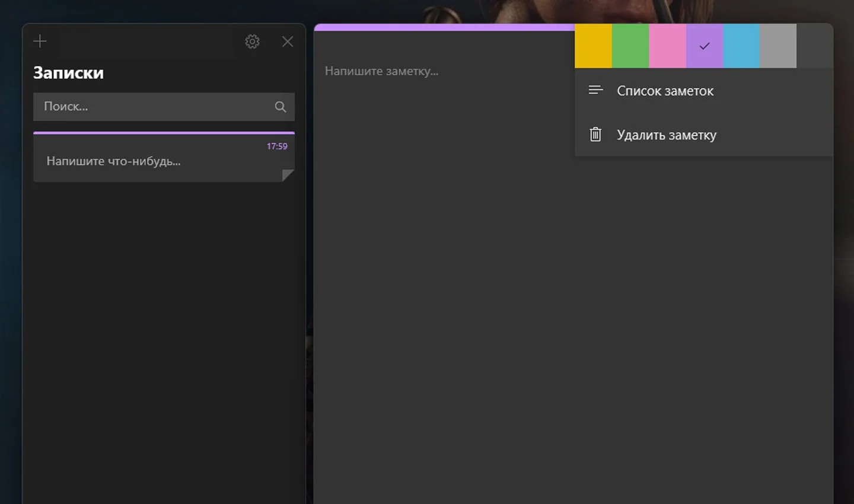The height and width of the screenshot is (504, 854).
Task: Choose the gray note color
Action: coord(778,46)
